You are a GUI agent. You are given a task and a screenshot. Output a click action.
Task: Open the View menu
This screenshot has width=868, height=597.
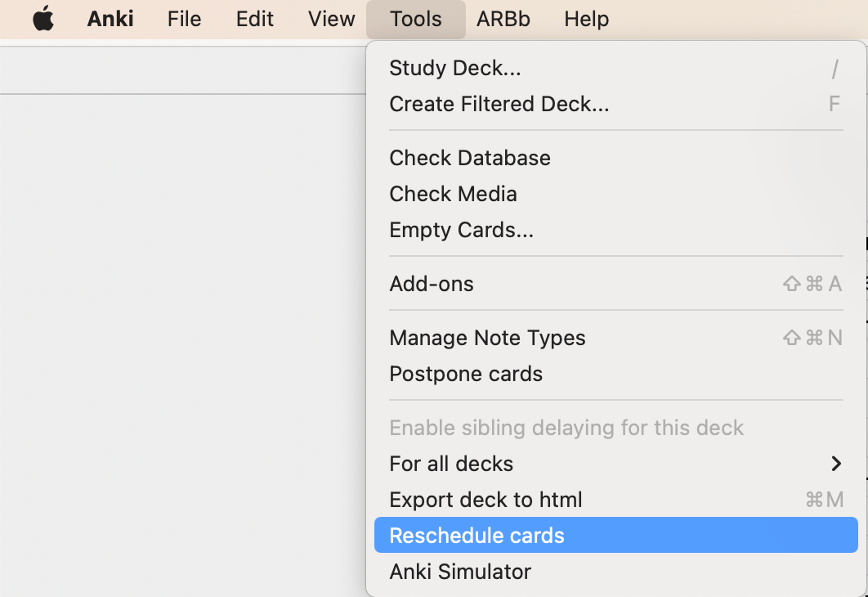[330, 19]
